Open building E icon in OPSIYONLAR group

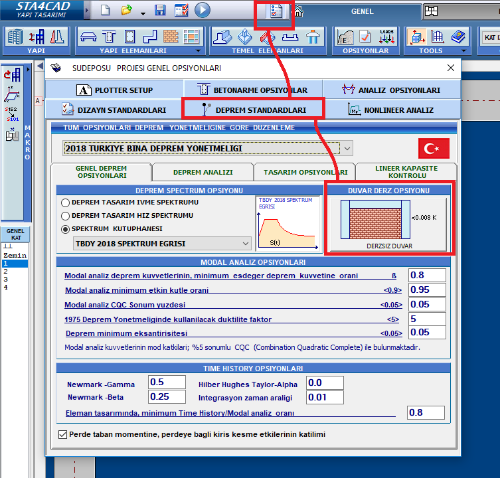345,37
